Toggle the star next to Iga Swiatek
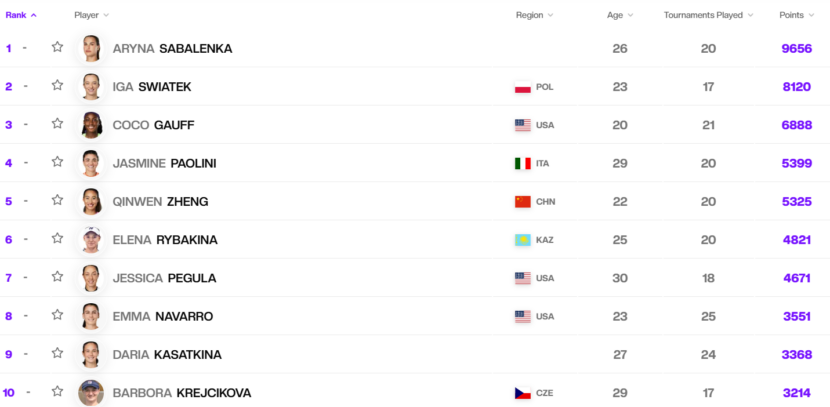The image size is (830, 407). click(x=57, y=85)
